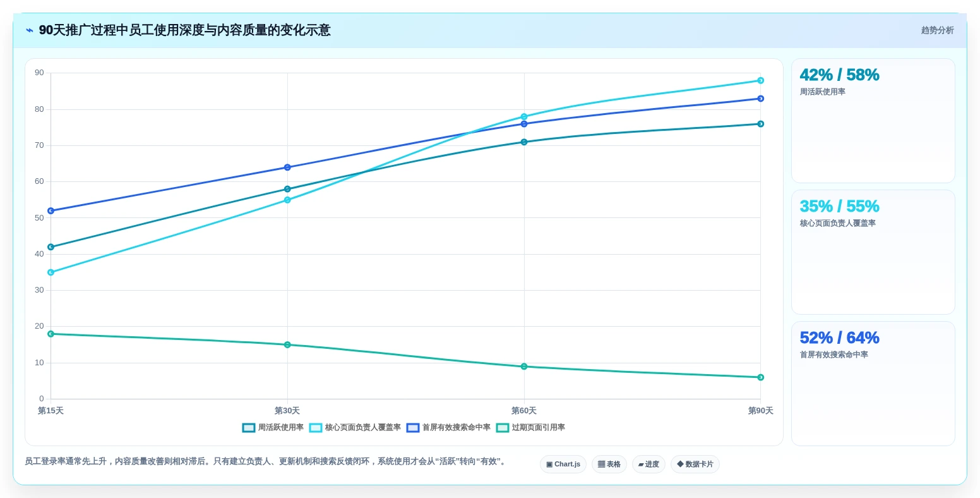Click the 第15天 x-axis label

[x=51, y=411]
